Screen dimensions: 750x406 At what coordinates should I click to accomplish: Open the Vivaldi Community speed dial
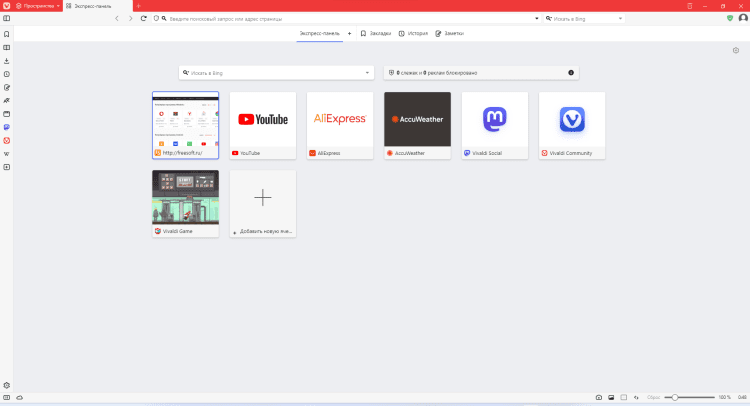pos(572,125)
